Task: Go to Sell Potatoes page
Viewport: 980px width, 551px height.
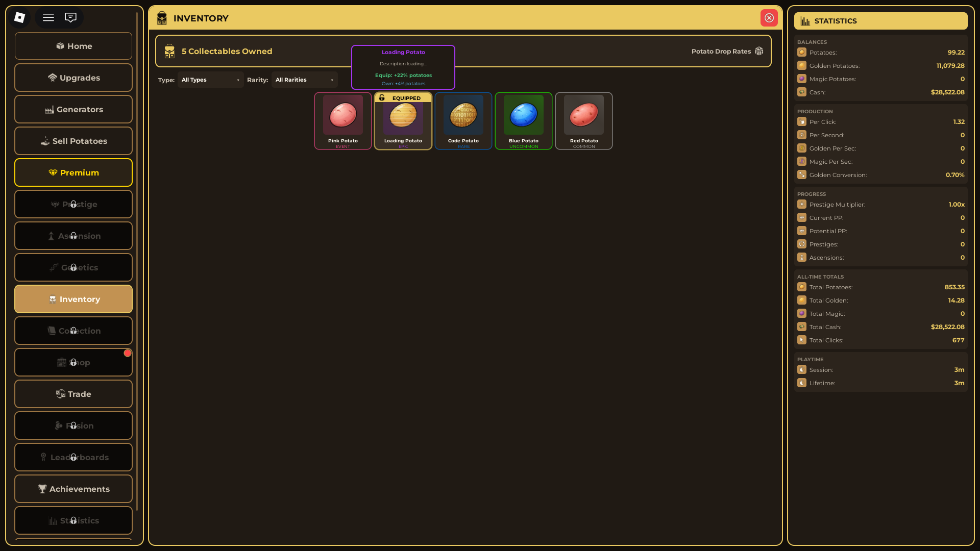Action: pyautogui.click(x=73, y=141)
